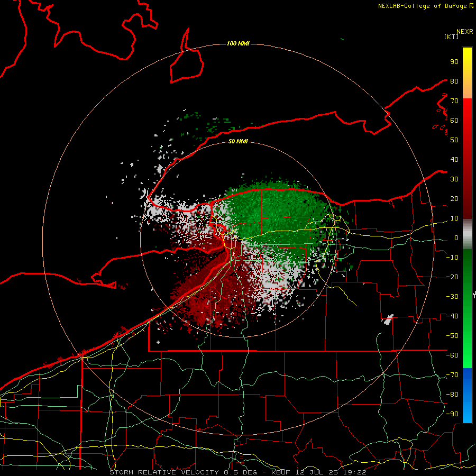Click the -80 value on the velocity legend
The image size is (476, 476).
click(x=452, y=395)
